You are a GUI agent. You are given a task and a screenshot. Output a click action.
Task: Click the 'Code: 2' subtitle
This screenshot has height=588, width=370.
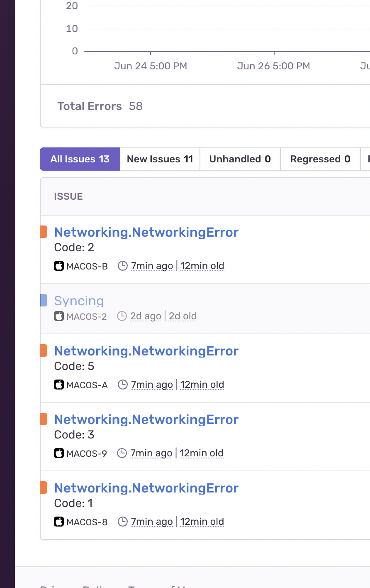[74, 247]
